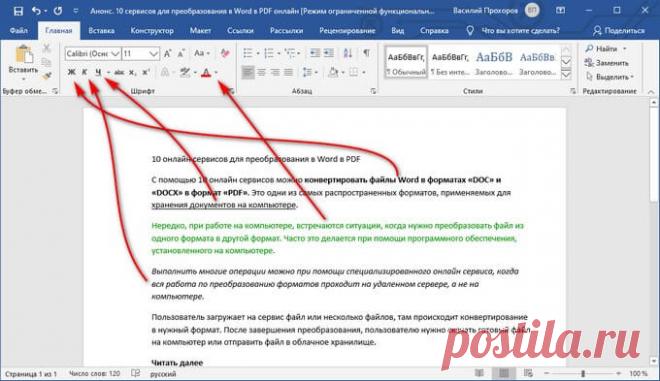Select the Без интервала style
This screenshot has height=381, width=660.
pyautogui.click(x=450, y=62)
